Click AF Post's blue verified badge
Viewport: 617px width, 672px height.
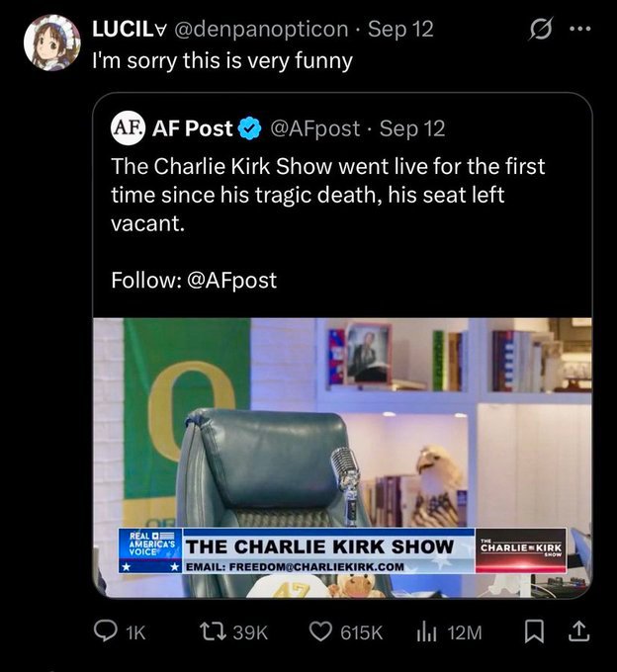[249, 128]
